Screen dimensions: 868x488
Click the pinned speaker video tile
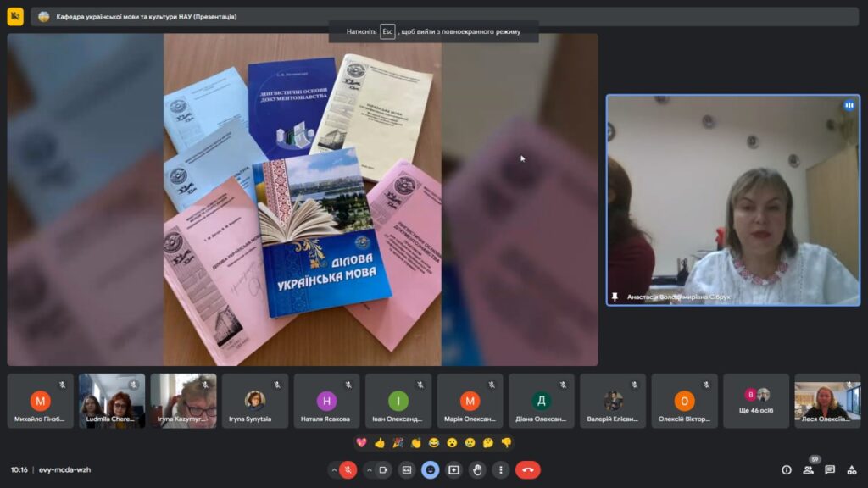click(732, 200)
